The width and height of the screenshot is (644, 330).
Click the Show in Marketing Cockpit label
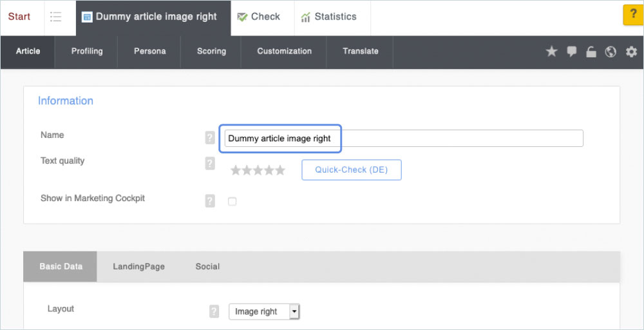[93, 198]
